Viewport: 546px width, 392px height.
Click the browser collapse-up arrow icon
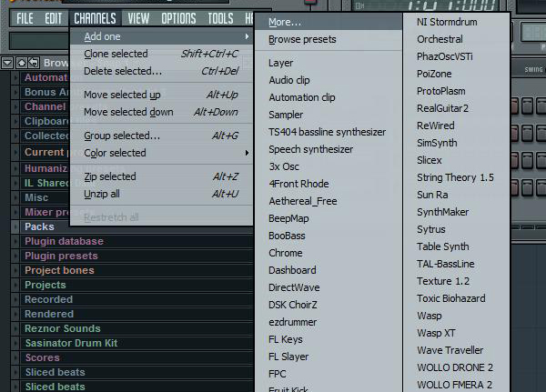pyautogui.click(x=21, y=63)
